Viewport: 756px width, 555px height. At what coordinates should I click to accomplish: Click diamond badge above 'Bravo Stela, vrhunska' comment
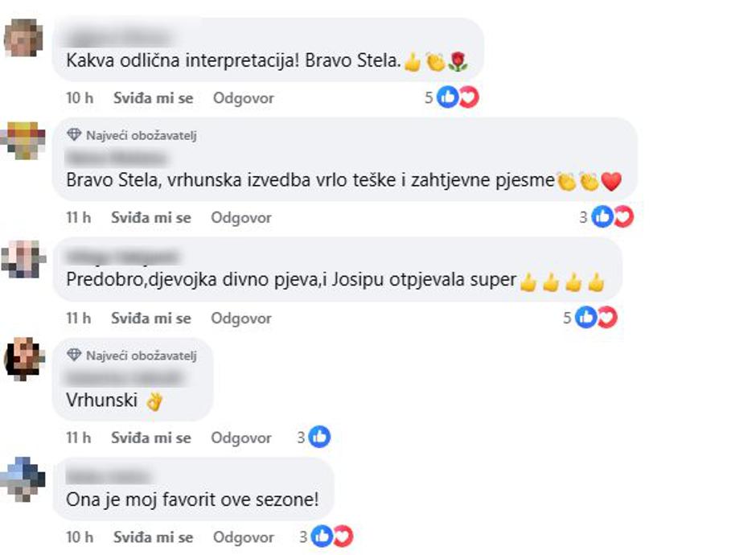75,135
